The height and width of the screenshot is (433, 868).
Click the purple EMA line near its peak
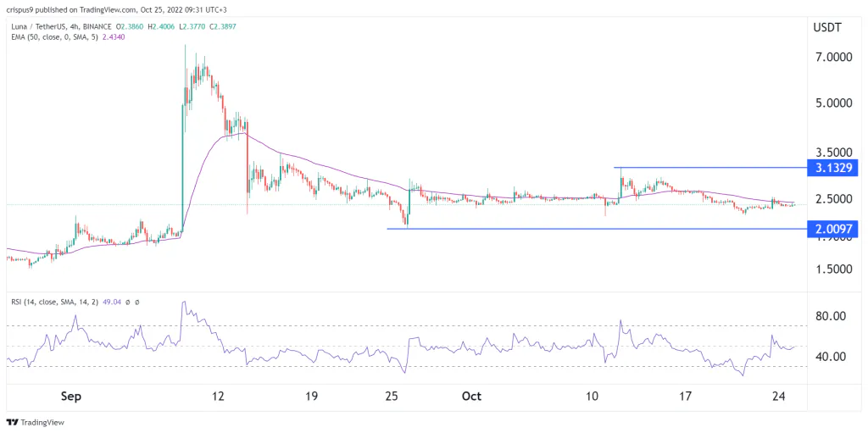point(239,133)
